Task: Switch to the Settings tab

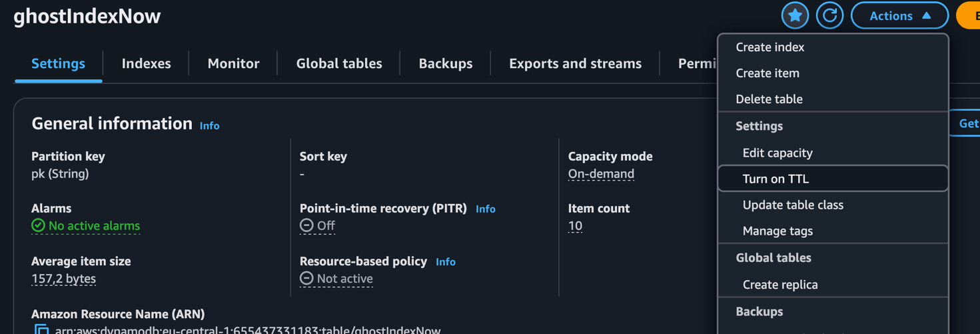Action: point(59,63)
